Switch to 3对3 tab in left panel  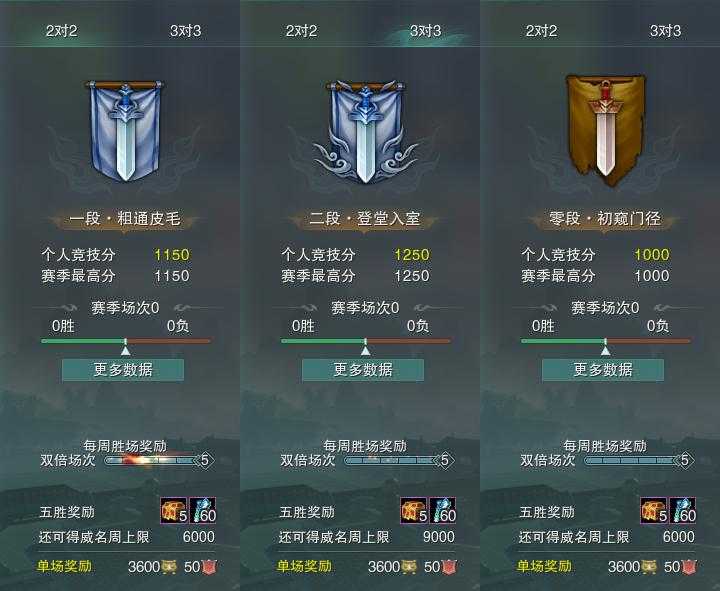click(185, 31)
